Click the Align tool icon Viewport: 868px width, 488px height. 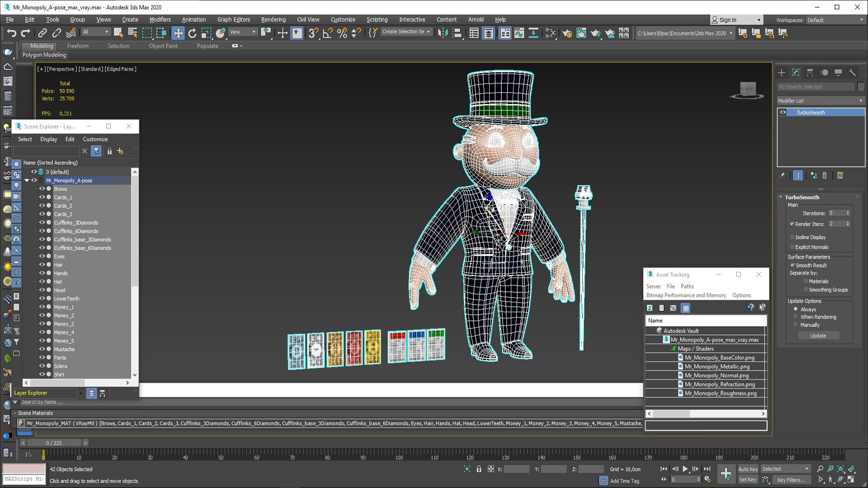tap(457, 33)
